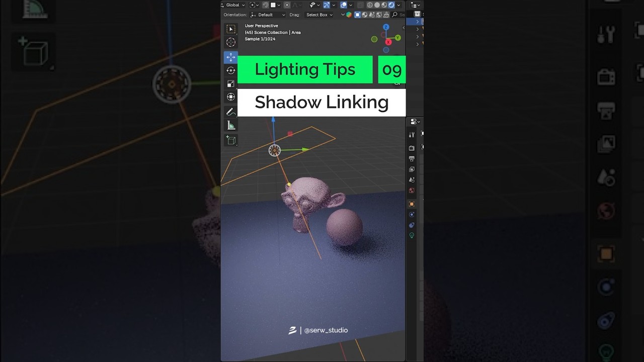Open the pivot point dropdown
The height and width of the screenshot is (362, 644).
[x=254, y=5]
